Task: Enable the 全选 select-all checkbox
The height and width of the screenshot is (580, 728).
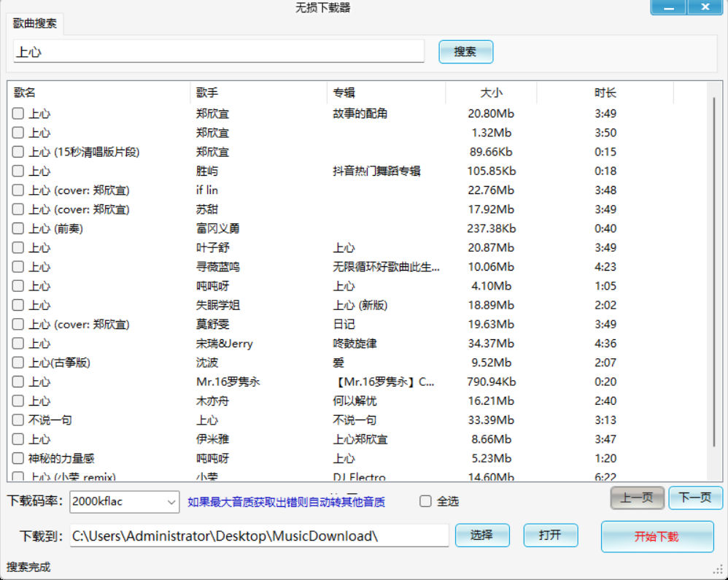Action: click(425, 502)
